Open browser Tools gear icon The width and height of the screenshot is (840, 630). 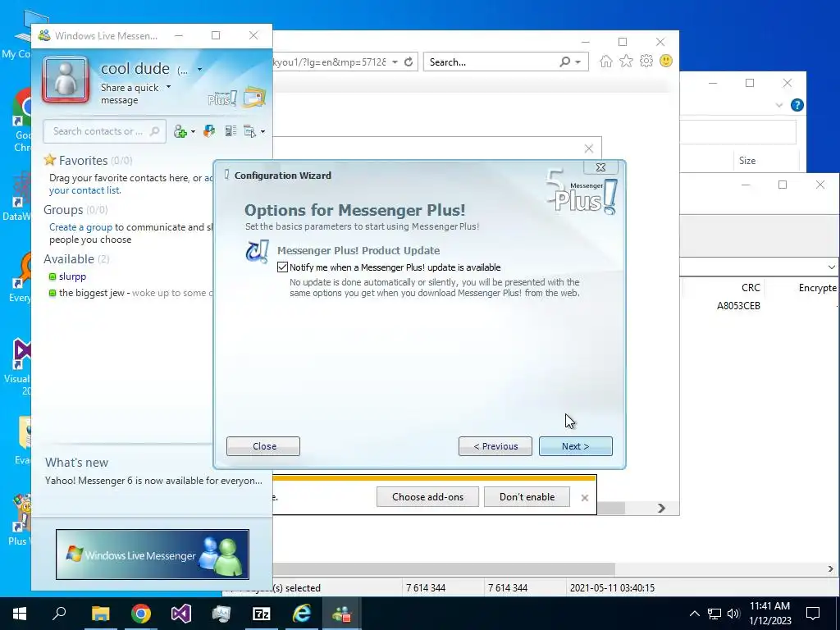[646, 61]
